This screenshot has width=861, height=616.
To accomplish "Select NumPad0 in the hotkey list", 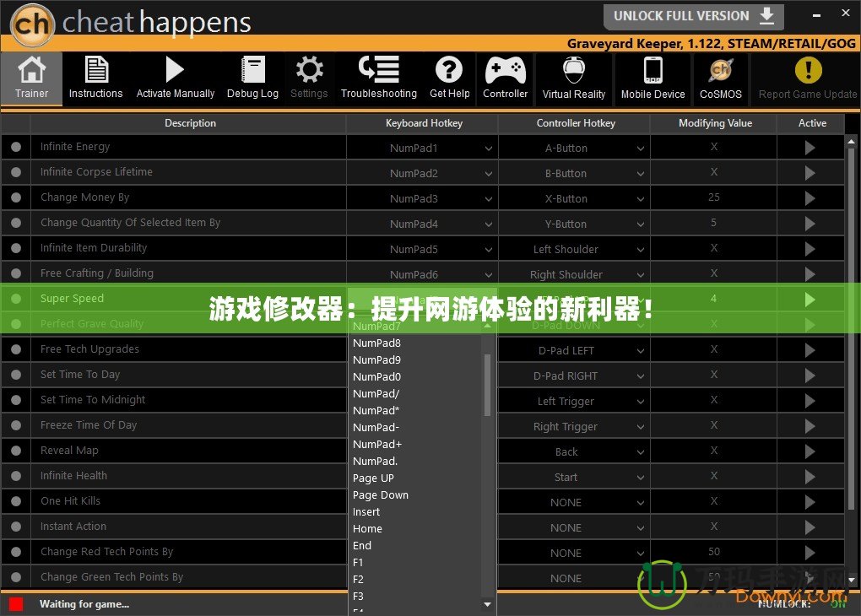I will click(x=376, y=376).
